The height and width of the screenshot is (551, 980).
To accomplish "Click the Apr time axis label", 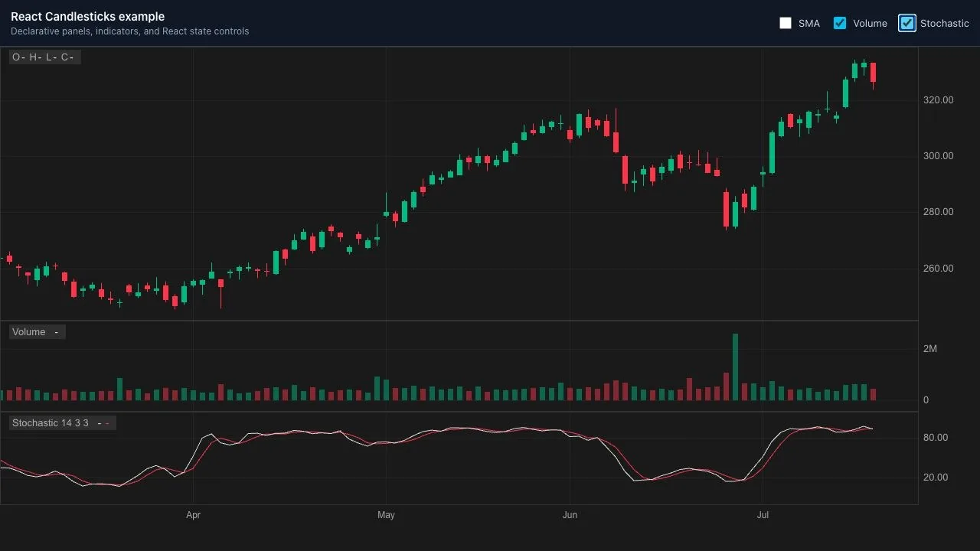I will tap(193, 515).
